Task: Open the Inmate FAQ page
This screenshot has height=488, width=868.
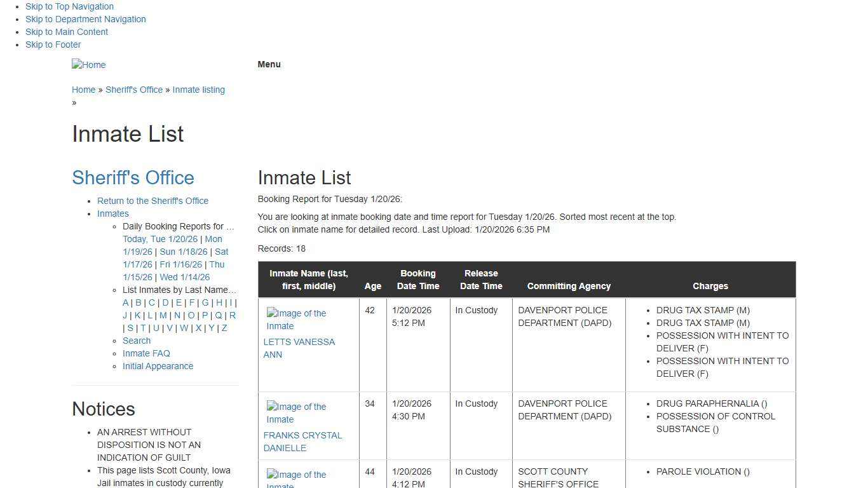Action: pyautogui.click(x=146, y=353)
